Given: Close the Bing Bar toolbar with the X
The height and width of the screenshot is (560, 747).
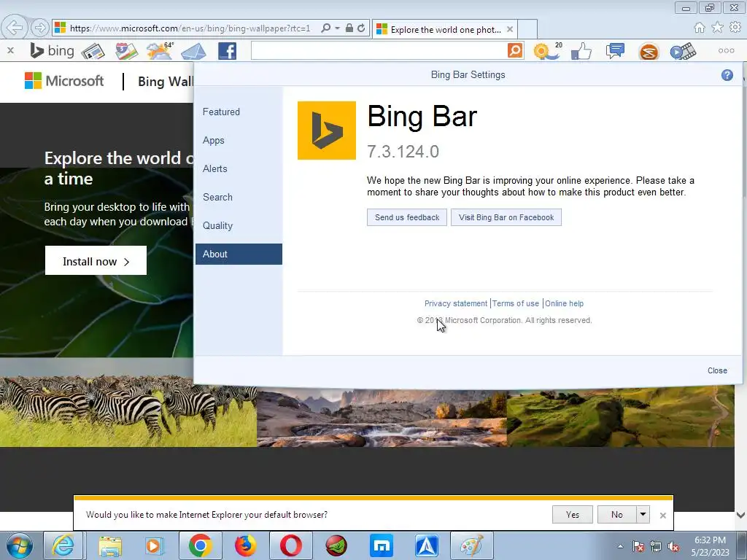Looking at the screenshot, I should 10,50.
